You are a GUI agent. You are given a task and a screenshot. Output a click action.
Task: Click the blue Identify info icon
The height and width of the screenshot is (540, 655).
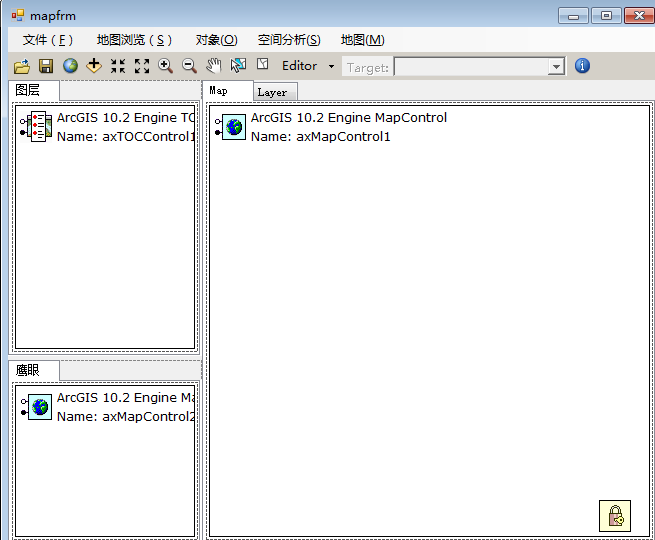tap(582, 66)
